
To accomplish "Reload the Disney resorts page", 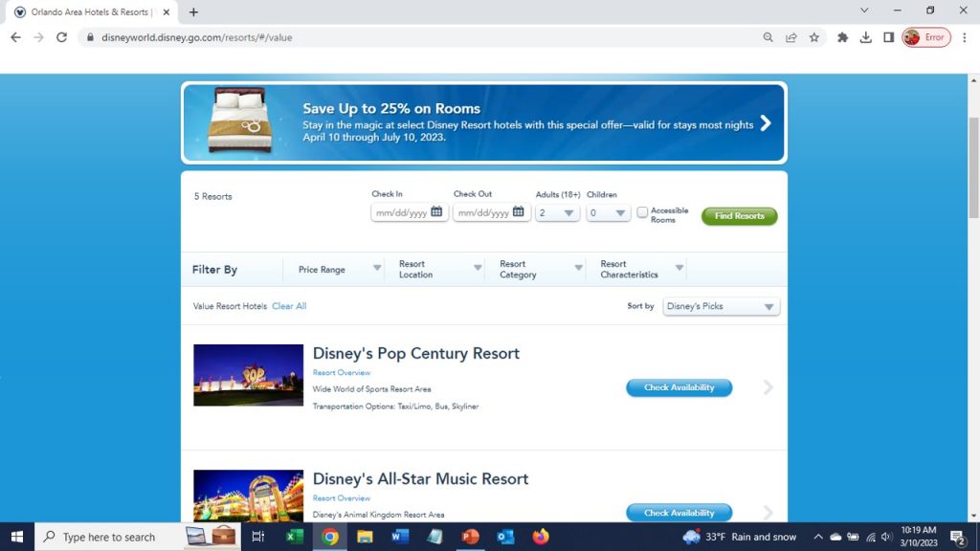I will (x=61, y=37).
